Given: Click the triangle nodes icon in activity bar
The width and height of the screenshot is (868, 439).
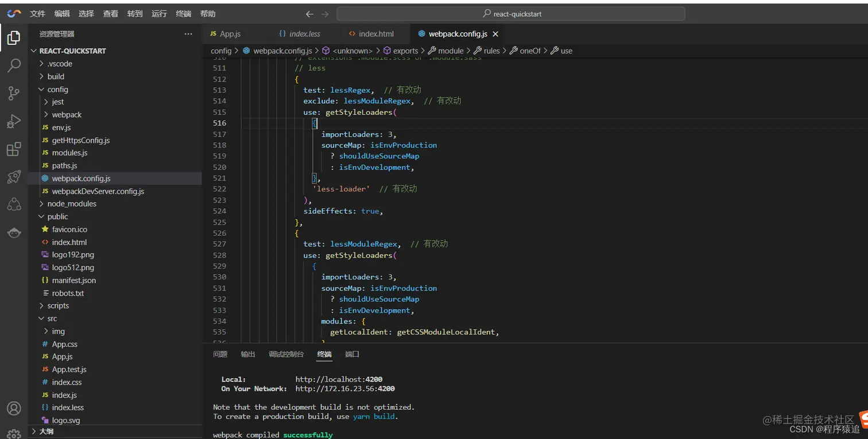Looking at the screenshot, I should coord(14,204).
